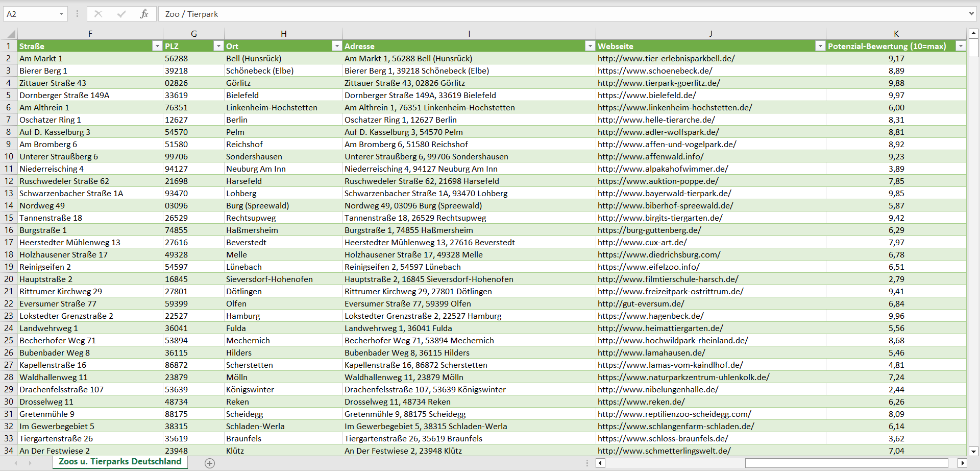Select row 20 header

click(9, 279)
